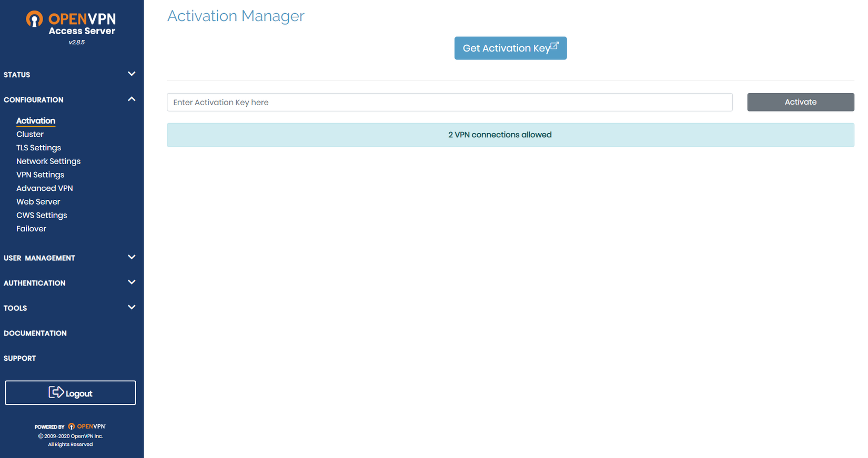This screenshot has width=868, height=458.
Task: Click the external-link icon on Get Activation Key
Action: (x=554, y=46)
